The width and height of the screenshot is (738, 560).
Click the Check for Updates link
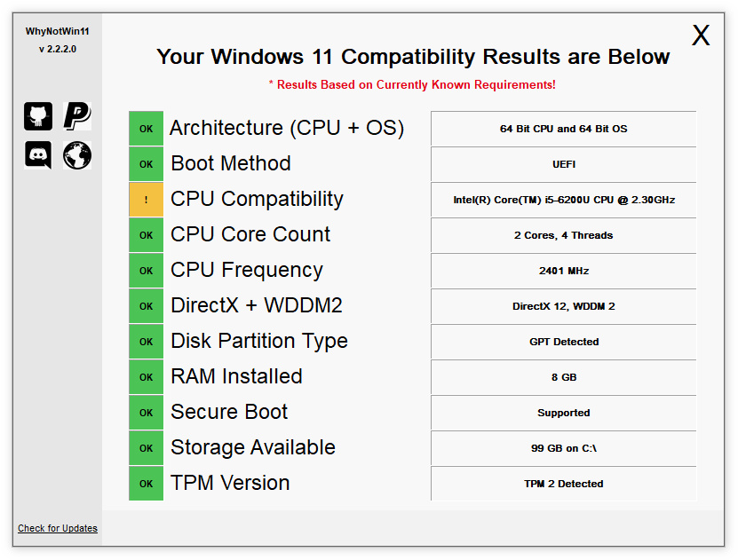(x=58, y=528)
